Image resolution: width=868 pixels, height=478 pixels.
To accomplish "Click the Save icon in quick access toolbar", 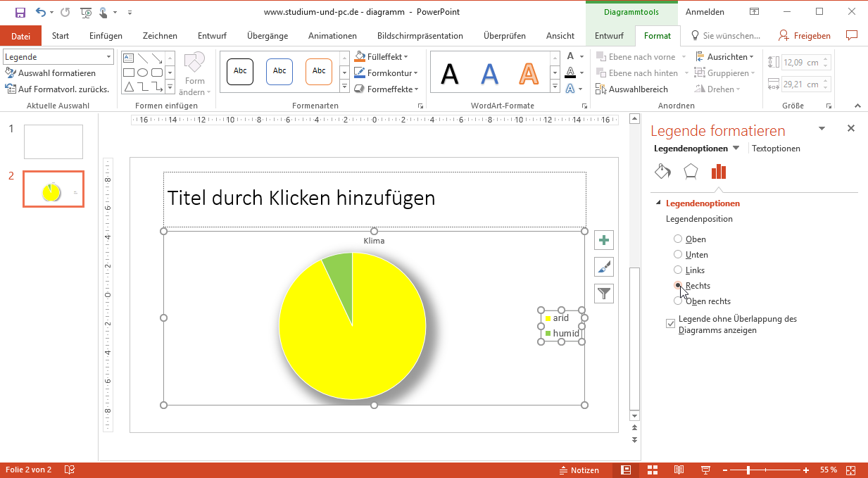I will [x=20, y=12].
